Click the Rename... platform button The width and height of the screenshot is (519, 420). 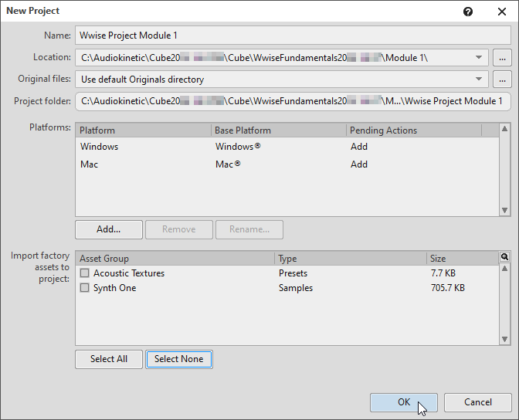[x=249, y=229]
